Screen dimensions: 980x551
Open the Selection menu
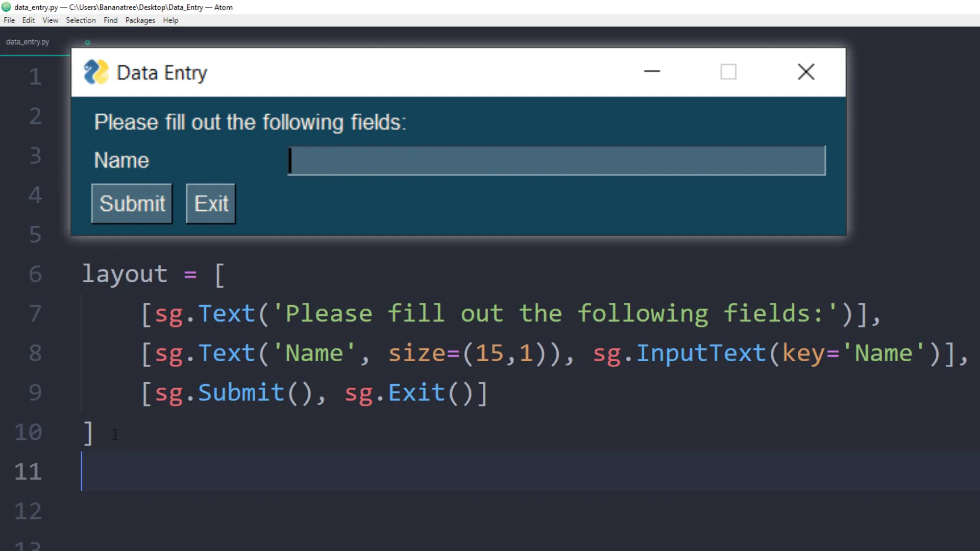click(81, 20)
